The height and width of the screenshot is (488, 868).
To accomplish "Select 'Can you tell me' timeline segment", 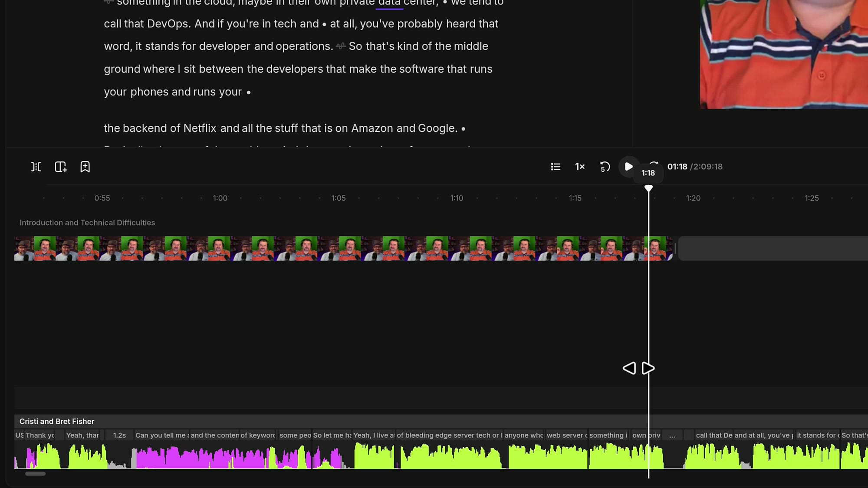I will [161, 435].
